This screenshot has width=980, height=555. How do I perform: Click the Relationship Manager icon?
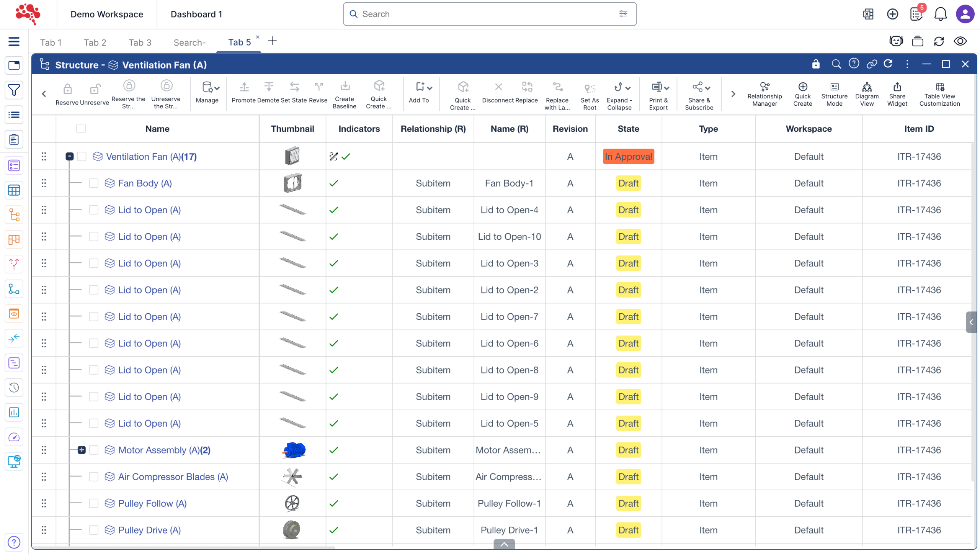click(764, 94)
